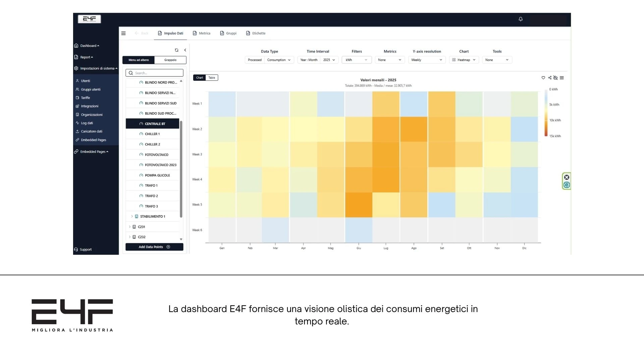Click the C231 meter icon
This screenshot has width=644, height=362.
point(134,227)
